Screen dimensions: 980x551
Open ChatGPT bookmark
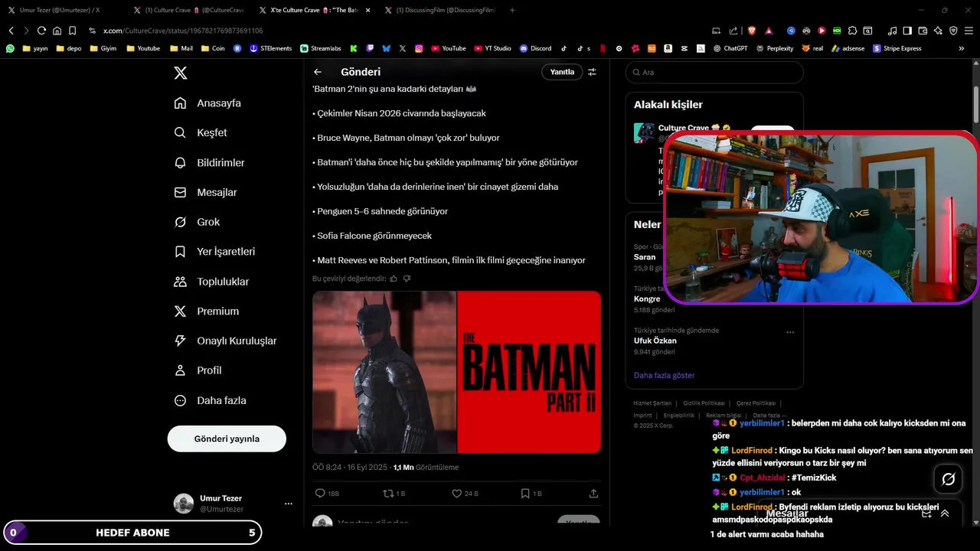click(x=730, y=48)
